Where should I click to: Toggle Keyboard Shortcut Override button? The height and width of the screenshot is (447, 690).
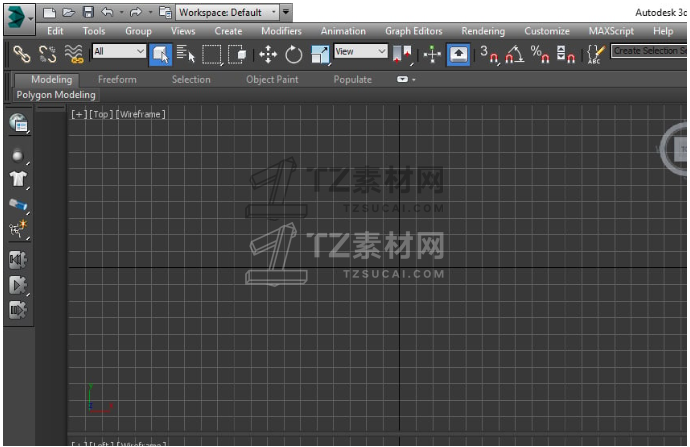click(458, 55)
